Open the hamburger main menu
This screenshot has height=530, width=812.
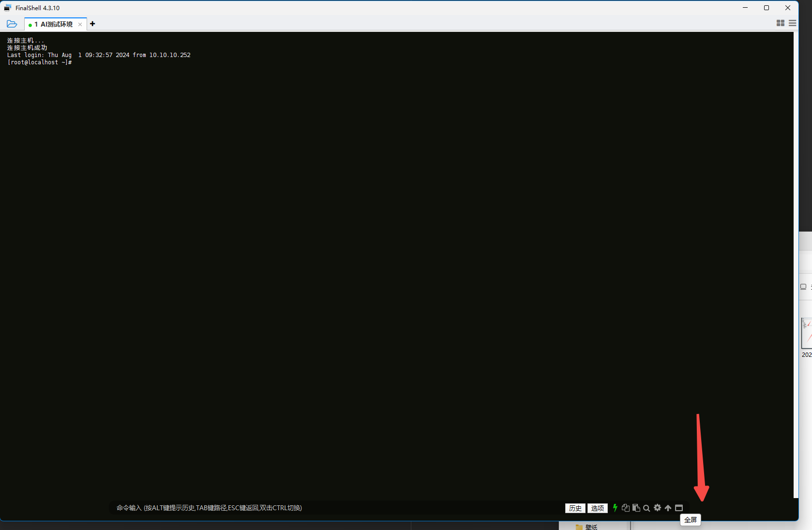(792, 23)
